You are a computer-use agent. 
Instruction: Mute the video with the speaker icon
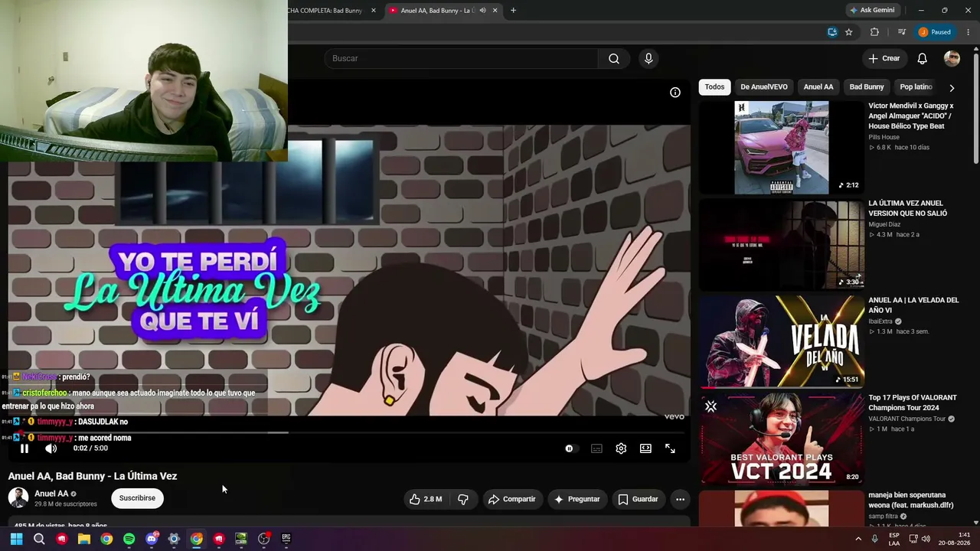pyautogui.click(x=51, y=448)
